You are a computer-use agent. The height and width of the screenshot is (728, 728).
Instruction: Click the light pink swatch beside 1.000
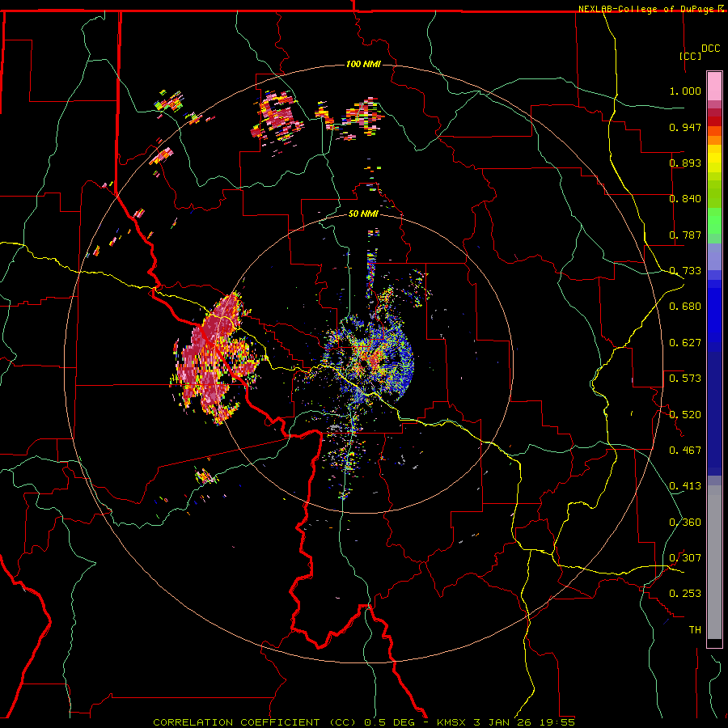click(x=714, y=87)
